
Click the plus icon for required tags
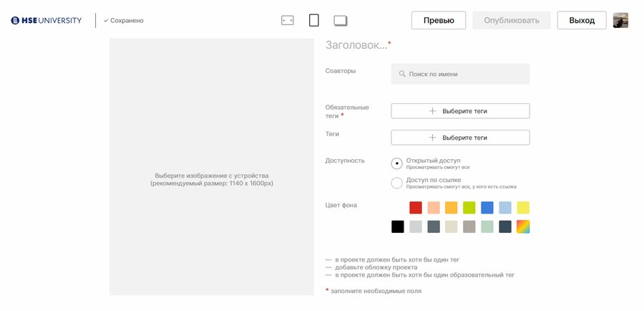pyautogui.click(x=432, y=111)
